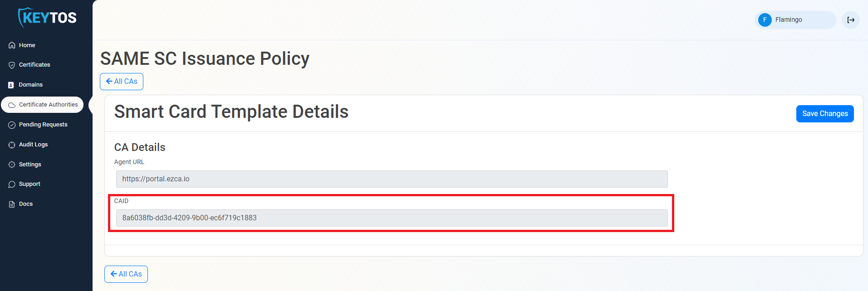Click the Support chat bubble icon
868x291 pixels.
[12, 184]
